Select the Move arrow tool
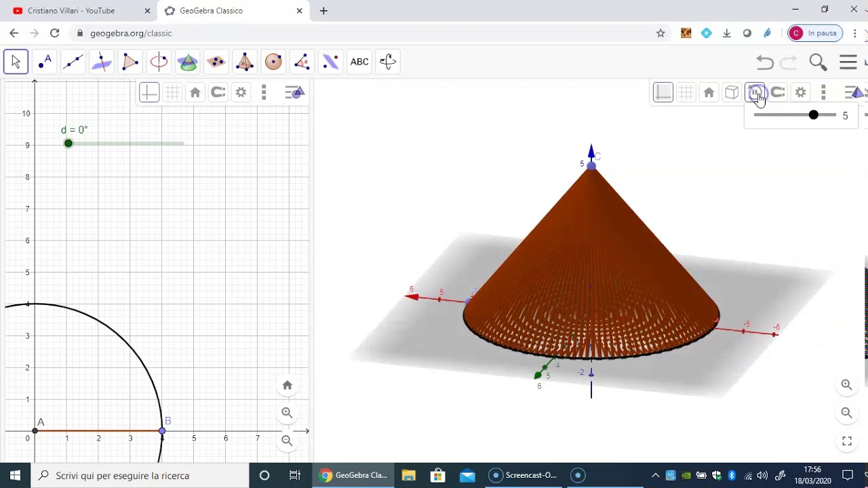The width and height of the screenshot is (868, 488). click(x=16, y=62)
